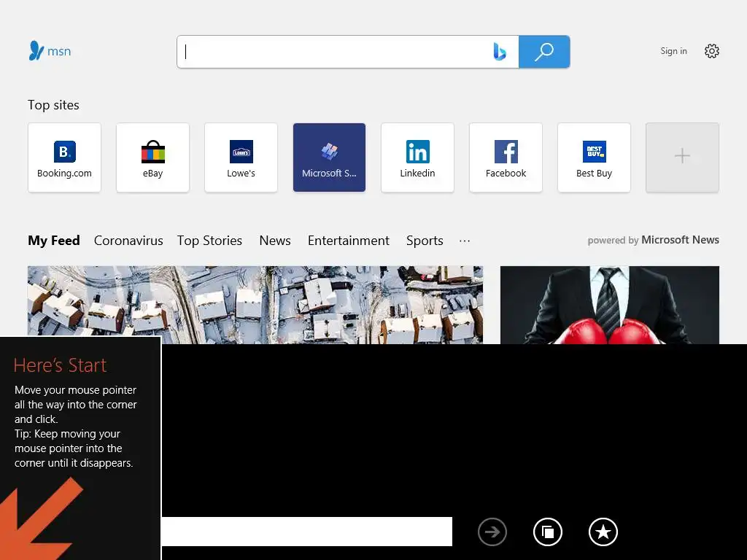Image resolution: width=747 pixels, height=560 pixels.
Task: Select the Sports tab
Action: (425, 241)
